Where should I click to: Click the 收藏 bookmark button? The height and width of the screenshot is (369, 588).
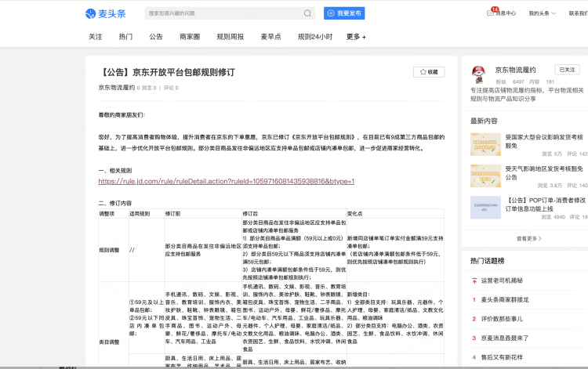click(x=429, y=71)
